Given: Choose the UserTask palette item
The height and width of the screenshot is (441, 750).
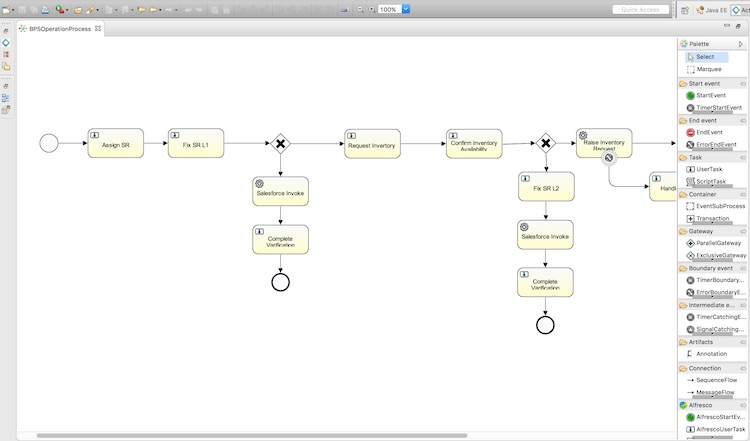Looking at the screenshot, I should (x=710, y=169).
